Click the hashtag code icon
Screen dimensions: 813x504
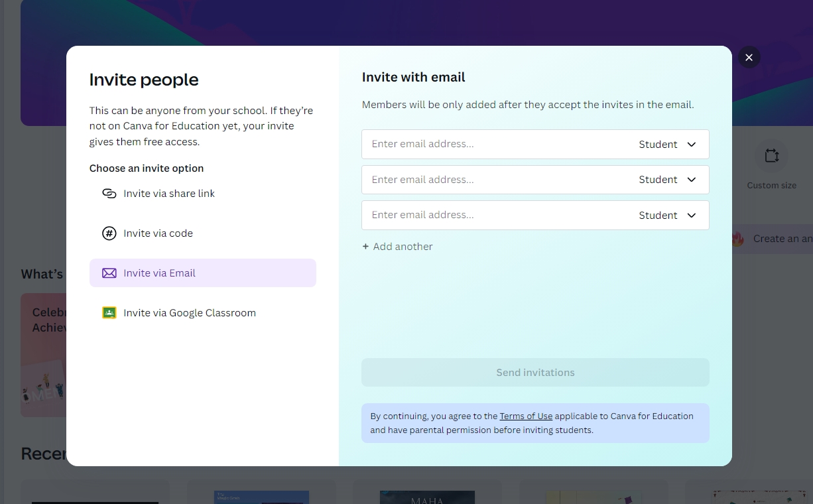109,233
